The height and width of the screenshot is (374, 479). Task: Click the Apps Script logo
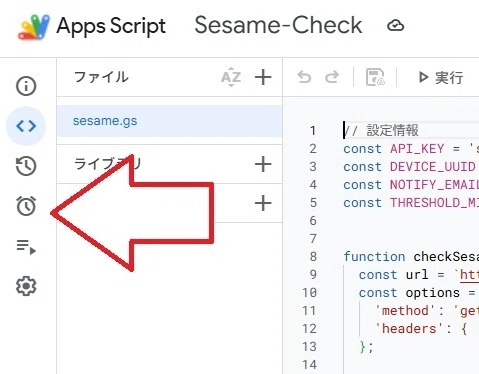tap(34, 27)
